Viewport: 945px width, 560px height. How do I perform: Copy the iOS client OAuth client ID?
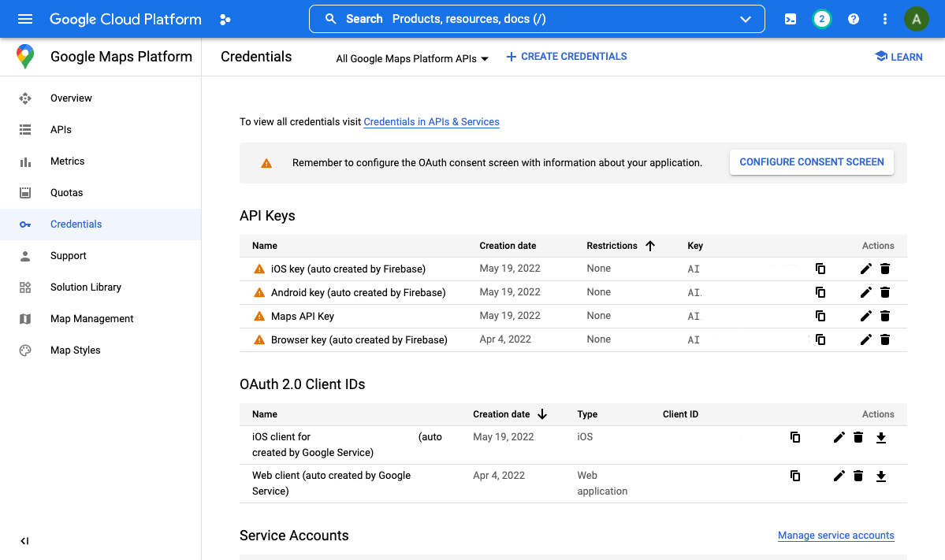[795, 437]
